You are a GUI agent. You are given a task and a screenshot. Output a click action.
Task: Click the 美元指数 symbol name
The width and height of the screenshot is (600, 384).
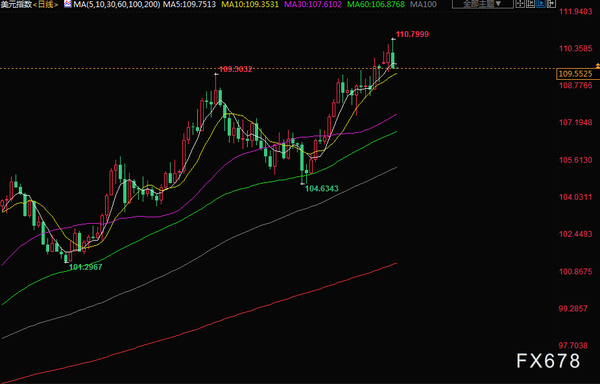click(16, 5)
